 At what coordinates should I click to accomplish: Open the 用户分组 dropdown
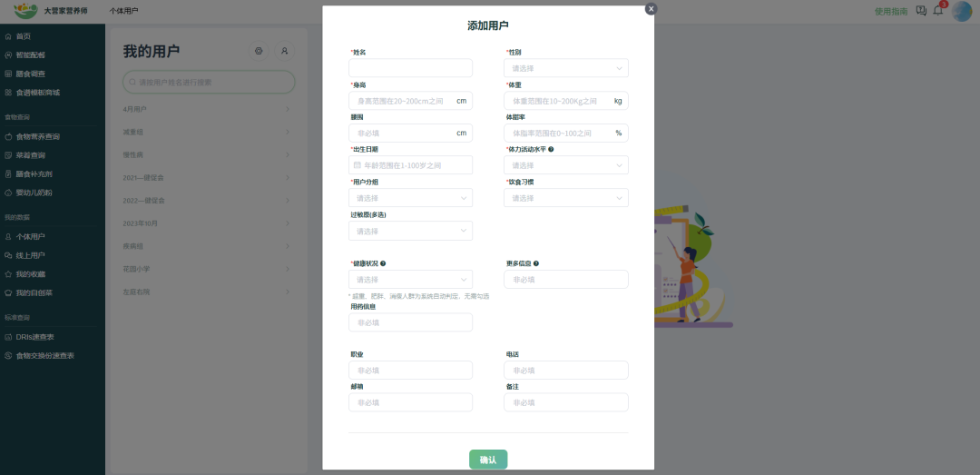point(411,198)
